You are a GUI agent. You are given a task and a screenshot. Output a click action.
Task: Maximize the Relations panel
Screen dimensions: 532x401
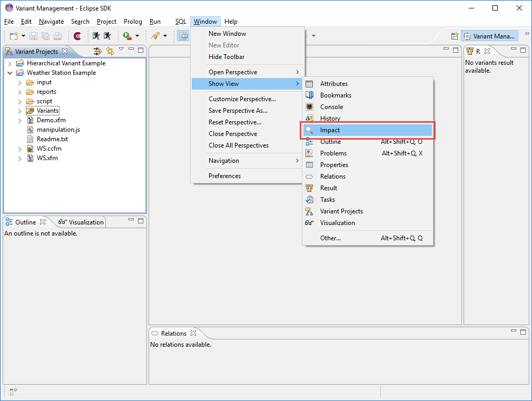pyautogui.click(x=523, y=331)
